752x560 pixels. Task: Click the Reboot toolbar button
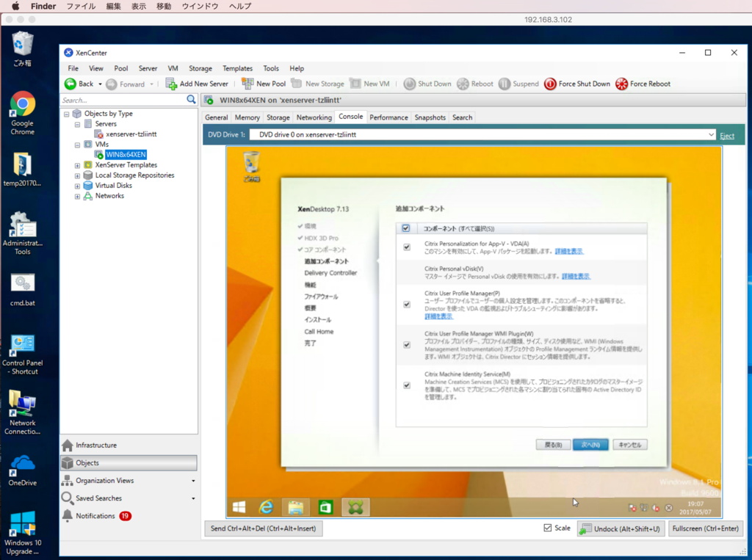(x=475, y=84)
